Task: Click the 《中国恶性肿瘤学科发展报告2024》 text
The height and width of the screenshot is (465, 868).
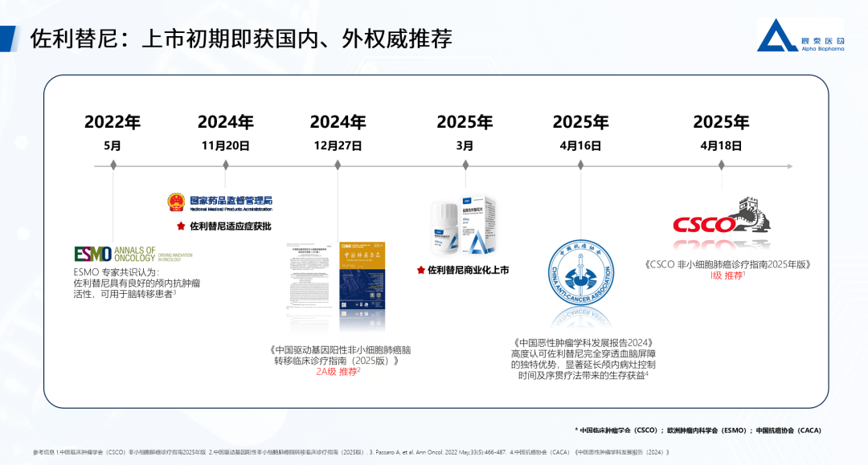Action: (583, 343)
